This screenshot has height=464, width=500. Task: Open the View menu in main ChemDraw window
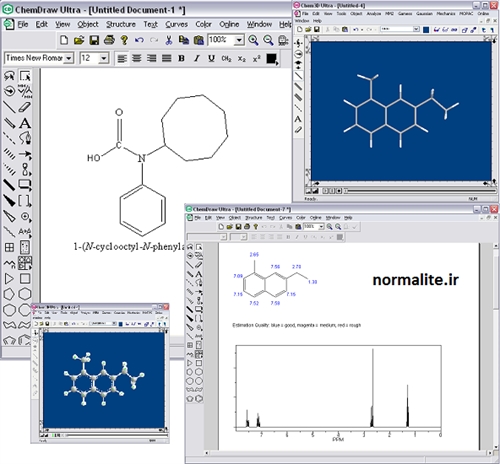click(63, 24)
